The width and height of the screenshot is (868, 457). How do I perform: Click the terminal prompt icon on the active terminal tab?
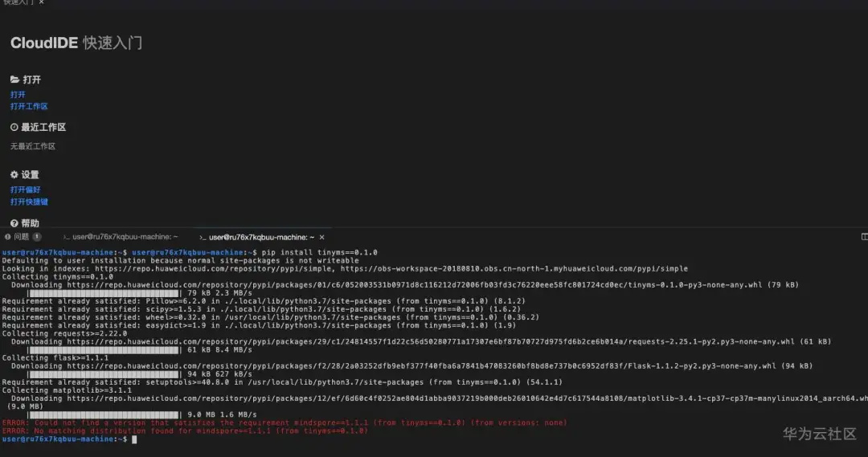[x=202, y=237]
